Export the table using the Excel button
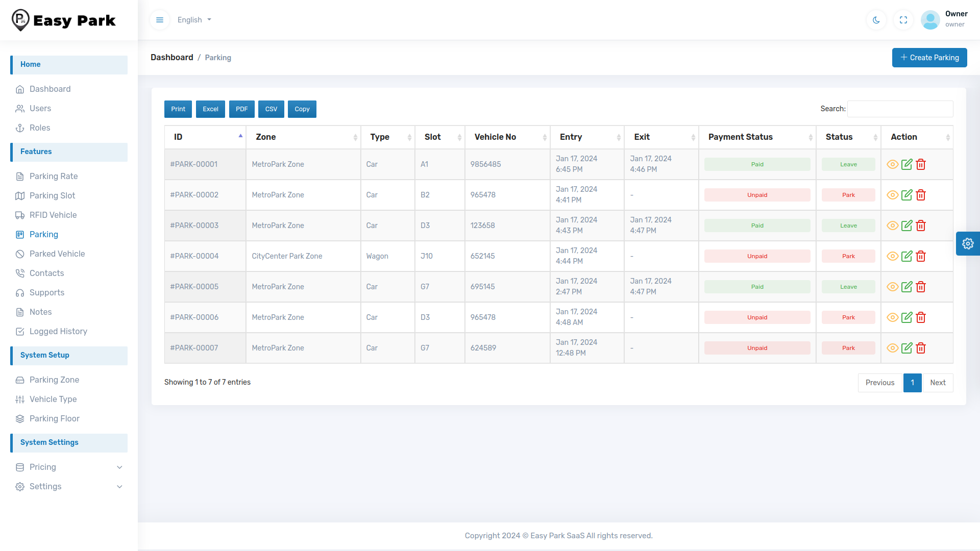The height and width of the screenshot is (551, 980). click(210, 109)
